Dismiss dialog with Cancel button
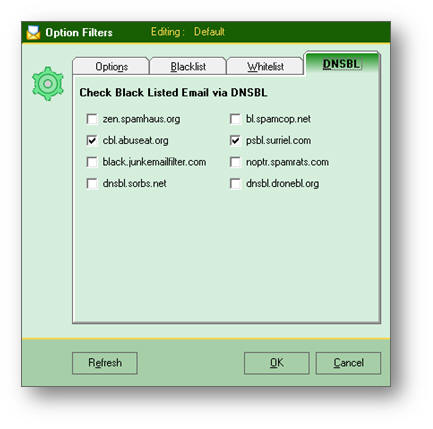 pyautogui.click(x=348, y=363)
